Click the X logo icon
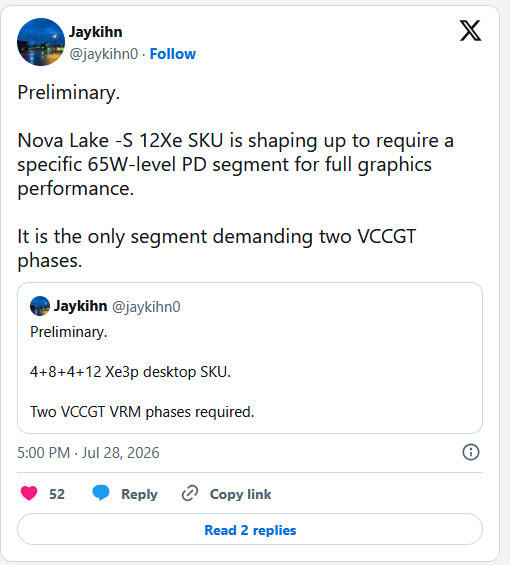This screenshot has width=510, height=565. [x=470, y=31]
